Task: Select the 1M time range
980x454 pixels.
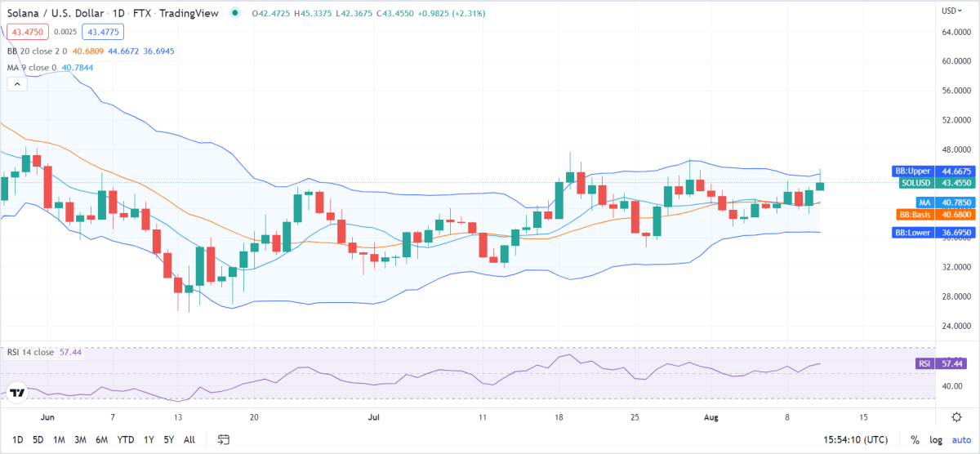Action: coord(60,439)
